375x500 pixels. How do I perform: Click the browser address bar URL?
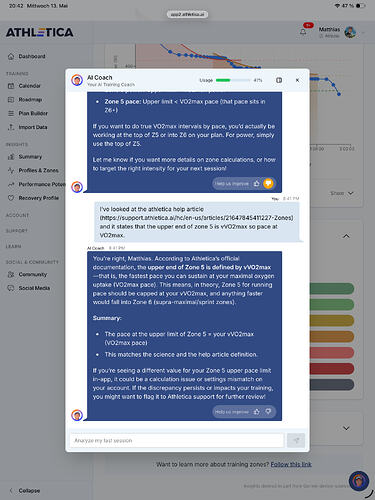pos(187,14)
